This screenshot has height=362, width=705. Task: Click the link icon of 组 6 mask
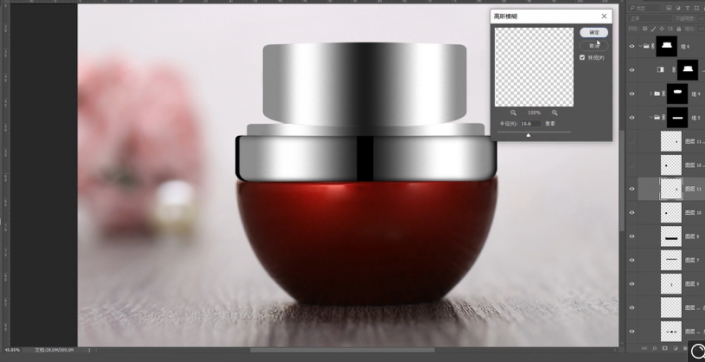652,46
